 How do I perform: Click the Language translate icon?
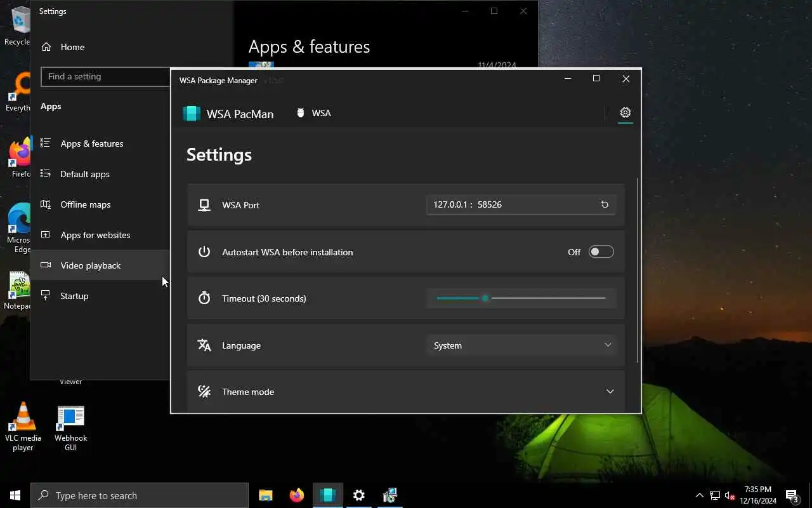coord(204,345)
